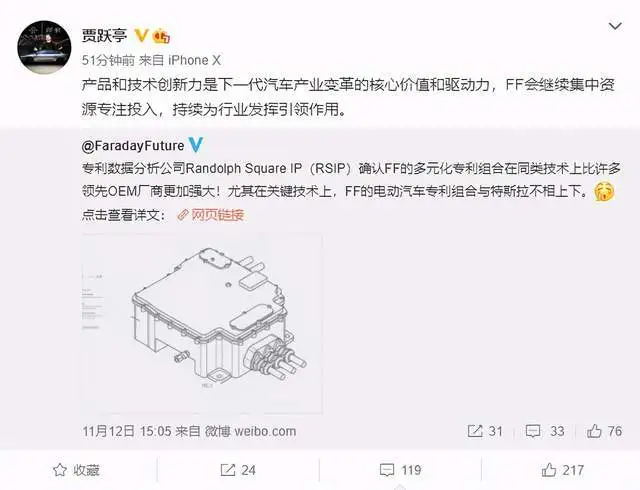Like the post with 217 likes
The height and width of the screenshot is (490, 640).
[563, 470]
